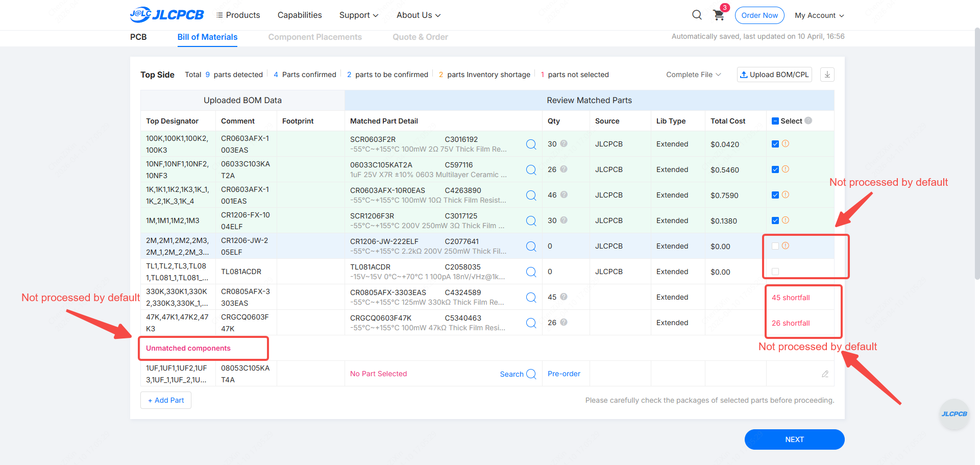Click the 45 shortfall text
The width and height of the screenshot is (980, 465).
tap(791, 298)
